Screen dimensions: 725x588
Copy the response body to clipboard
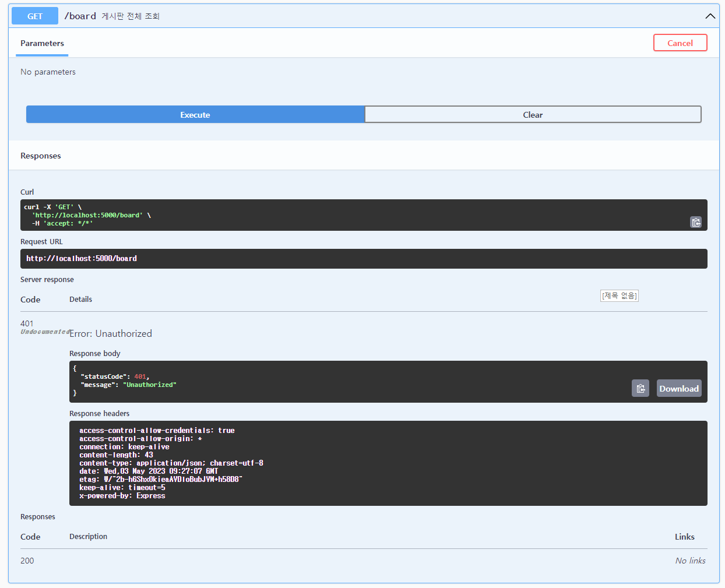pyautogui.click(x=640, y=388)
